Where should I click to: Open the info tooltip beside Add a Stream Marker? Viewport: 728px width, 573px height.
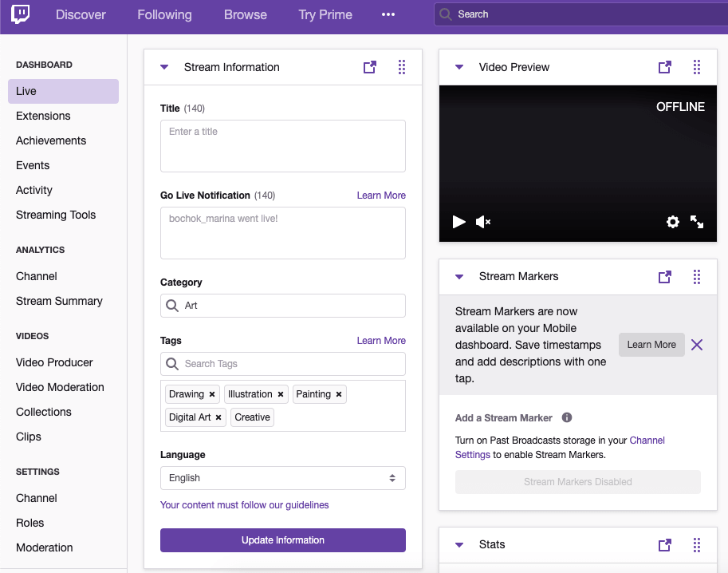tap(567, 417)
